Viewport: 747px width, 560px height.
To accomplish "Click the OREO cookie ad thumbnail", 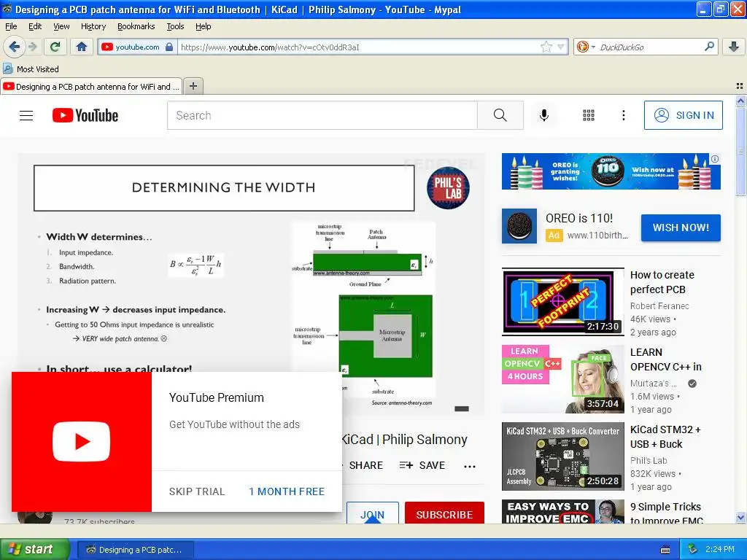I will point(519,226).
